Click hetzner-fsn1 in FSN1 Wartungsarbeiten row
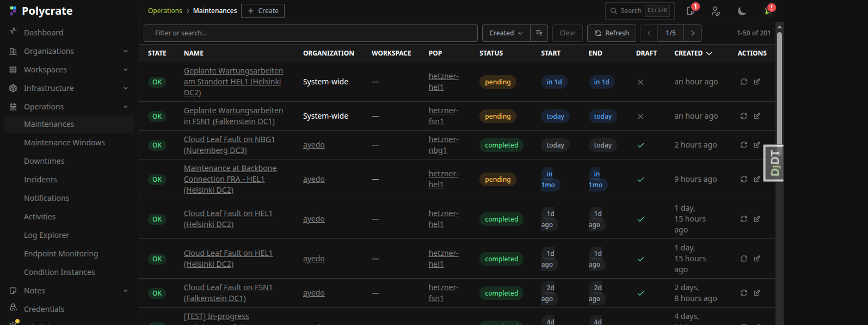The height and width of the screenshot is (325, 868). click(x=444, y=116)
